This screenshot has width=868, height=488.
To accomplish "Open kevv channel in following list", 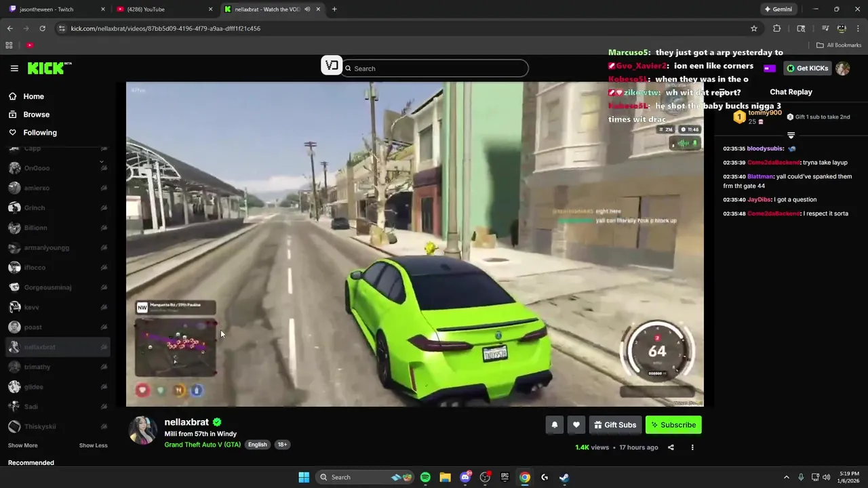I will point(58,307).
